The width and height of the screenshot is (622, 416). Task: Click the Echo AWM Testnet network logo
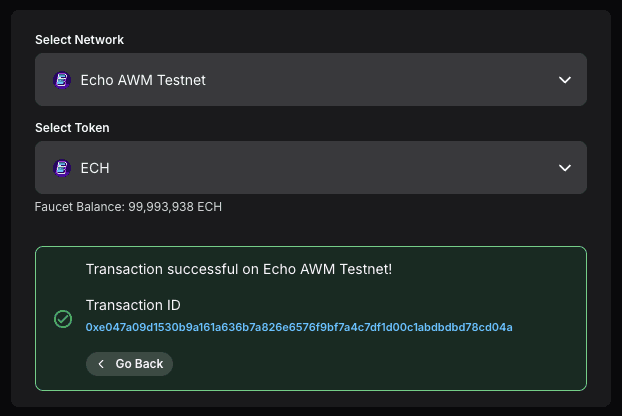[x=62, y=80]
